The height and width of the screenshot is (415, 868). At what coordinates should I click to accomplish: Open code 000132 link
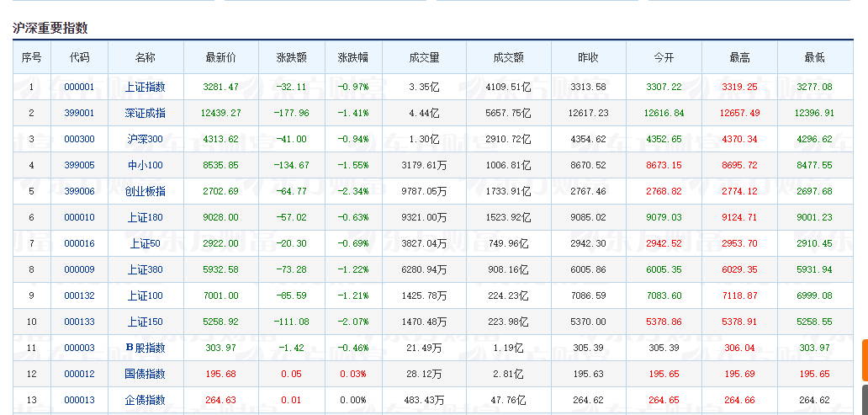(x=79, y=295)
